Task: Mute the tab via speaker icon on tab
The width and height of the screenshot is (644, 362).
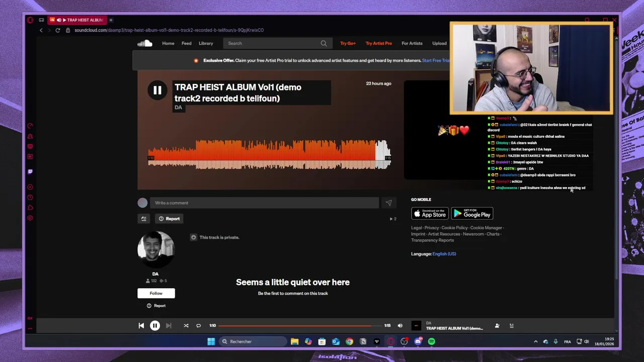Action: point(59,20)
